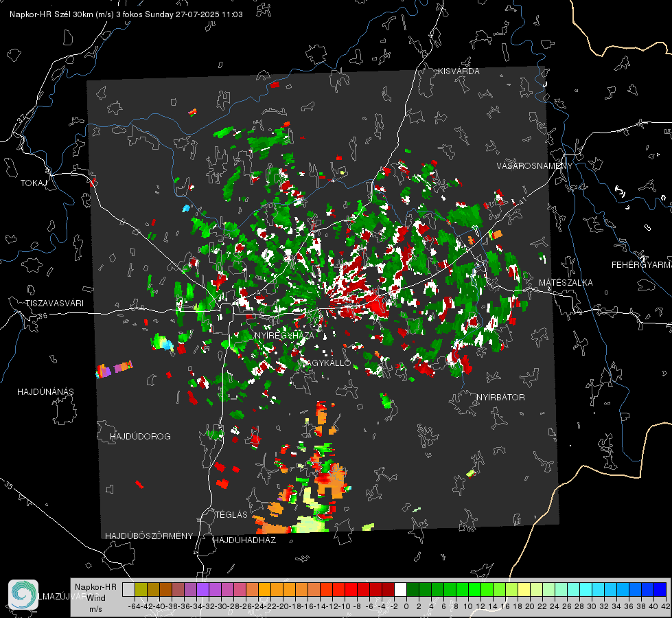The width and height of the screenshot is (672, 618).
Task: Click the radar title text with date 27-07-2025
Action: click(x=126, y=14)
